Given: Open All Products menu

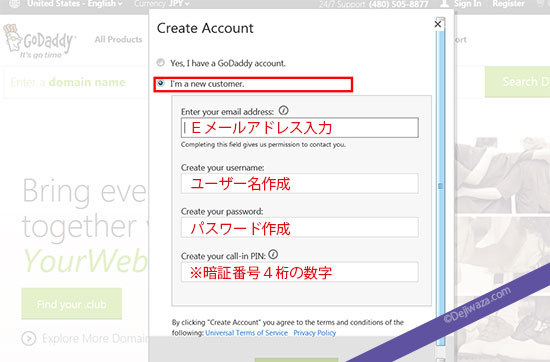Looking at the screenshot, I should (x=118, y=39).
